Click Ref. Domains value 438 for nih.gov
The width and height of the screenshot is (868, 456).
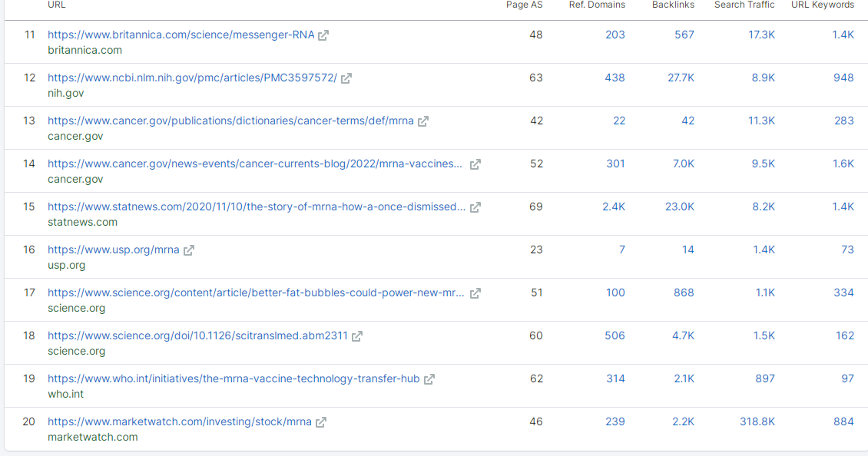pos(615,78)
